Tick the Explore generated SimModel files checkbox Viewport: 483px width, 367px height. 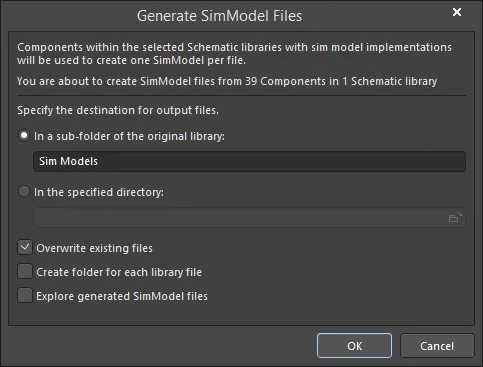tap(25, 296)
